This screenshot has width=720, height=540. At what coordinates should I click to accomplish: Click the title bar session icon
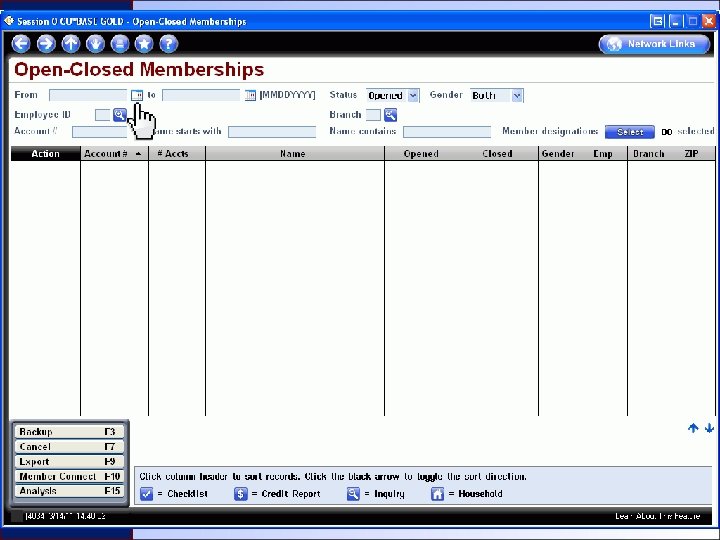9,21
